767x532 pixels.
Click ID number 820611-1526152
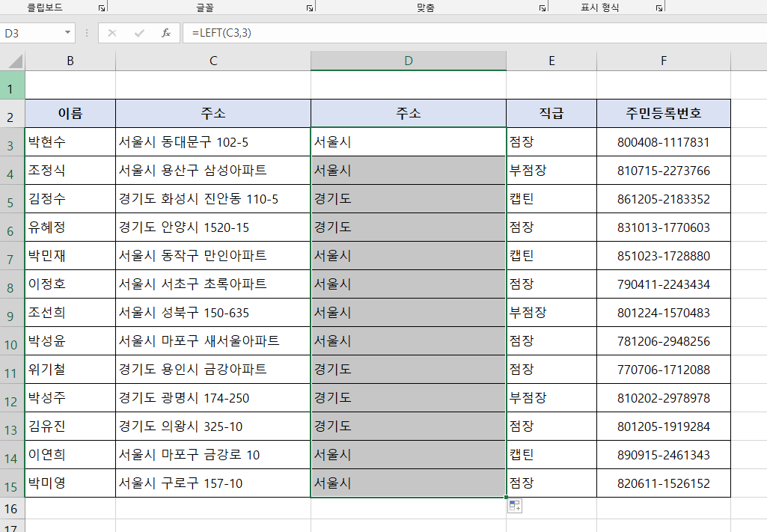coord(664,483)
